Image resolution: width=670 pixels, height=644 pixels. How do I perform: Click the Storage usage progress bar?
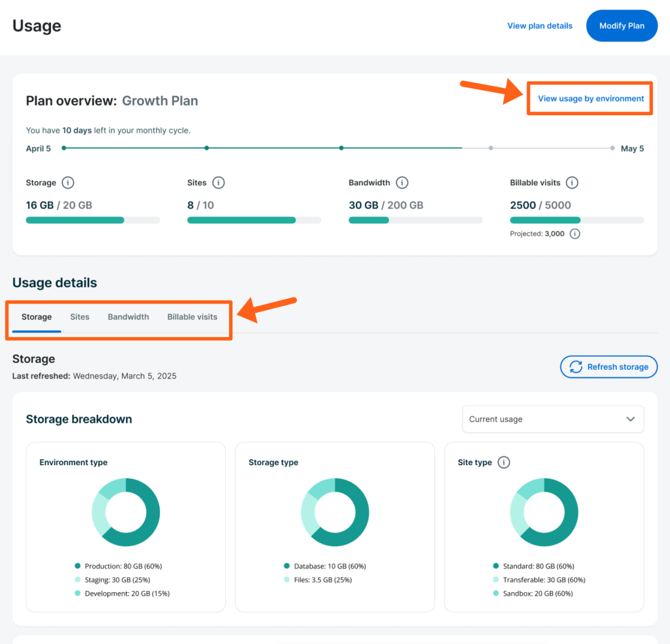[92, 220]
